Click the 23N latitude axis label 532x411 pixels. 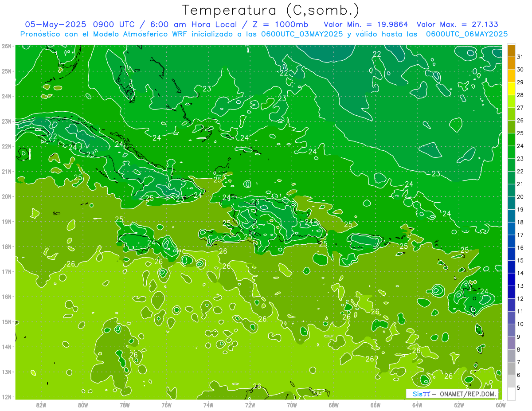pyautogui.click(x=7, y=121)
